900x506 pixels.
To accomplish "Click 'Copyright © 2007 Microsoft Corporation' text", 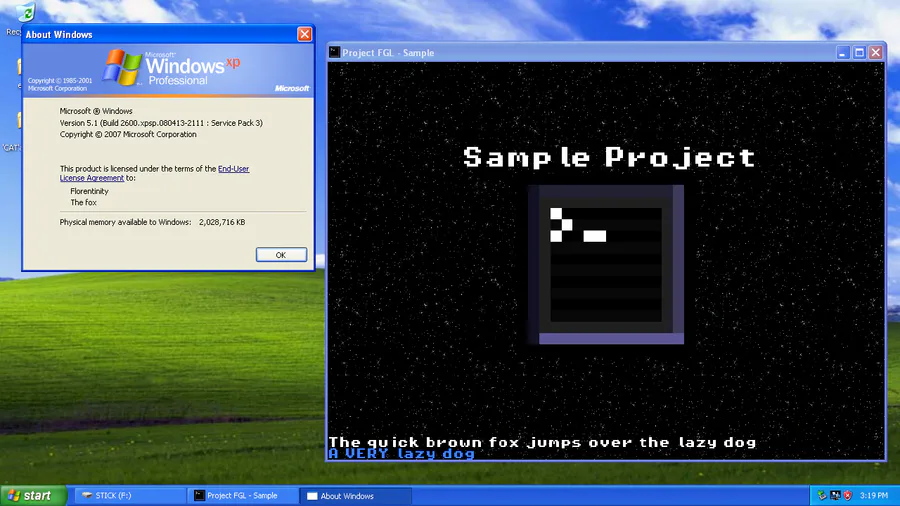I will pyautogui.click(x=128, y=134).
